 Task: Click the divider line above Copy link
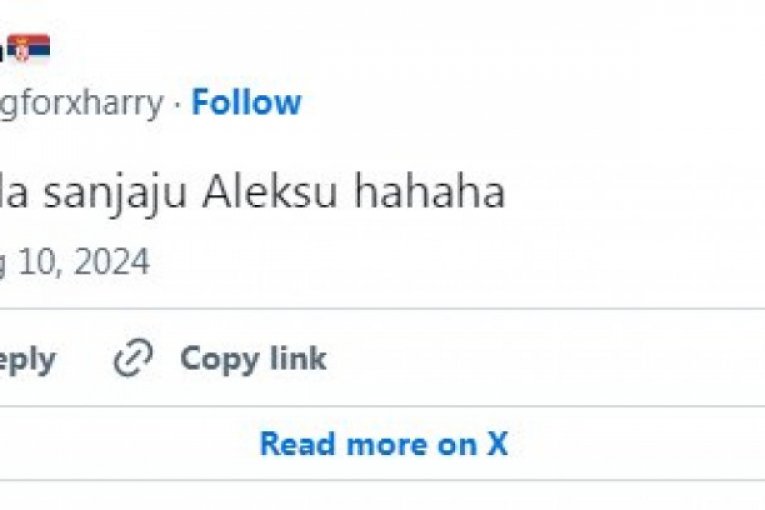click(x=382, y=309)
